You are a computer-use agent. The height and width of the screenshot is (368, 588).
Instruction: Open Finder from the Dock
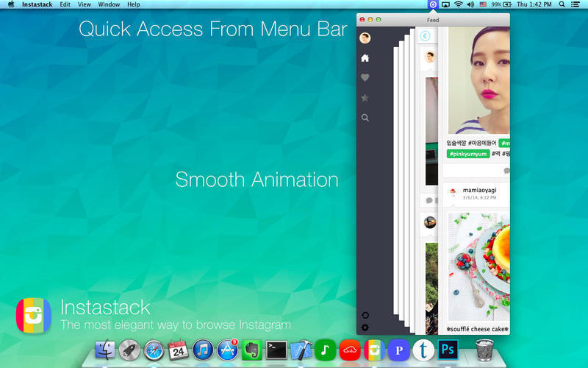click(105, 350)
